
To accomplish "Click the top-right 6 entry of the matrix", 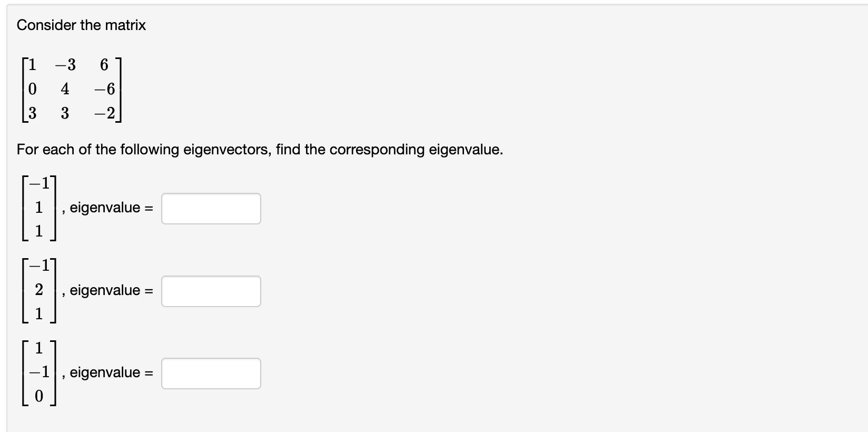I will pos(104,65).
